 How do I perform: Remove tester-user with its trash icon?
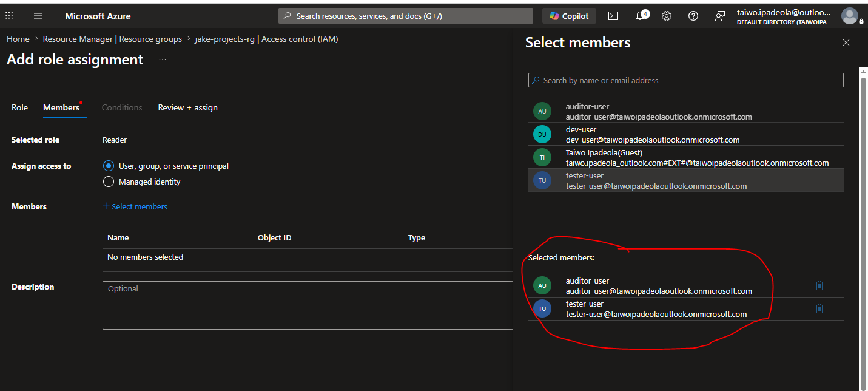[819, 308]
